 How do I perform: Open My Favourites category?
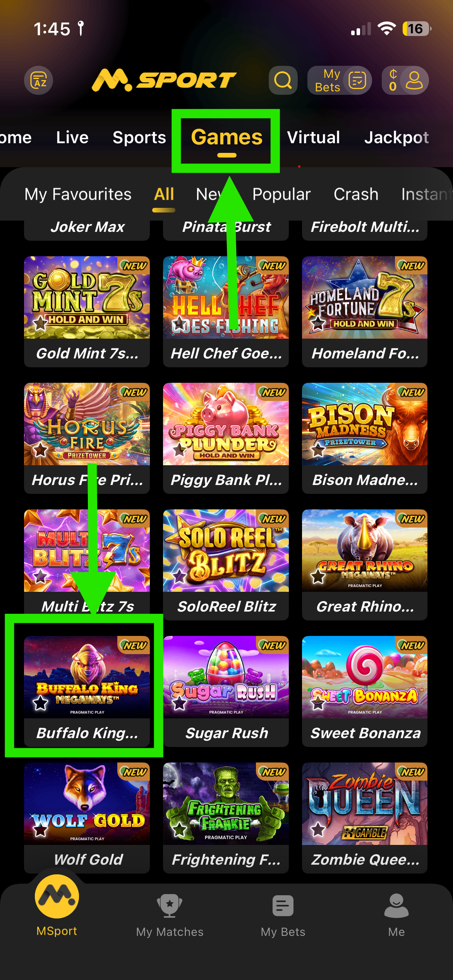(x=78, y=194)
